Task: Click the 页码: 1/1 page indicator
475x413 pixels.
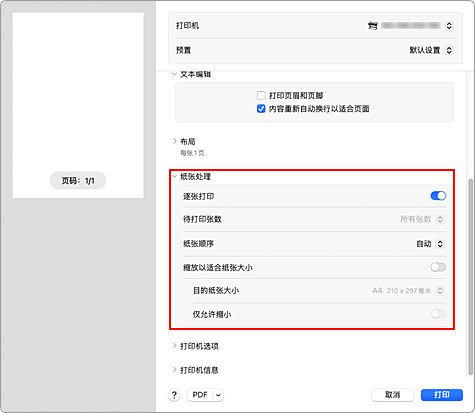Action: (x=78, y=181)
